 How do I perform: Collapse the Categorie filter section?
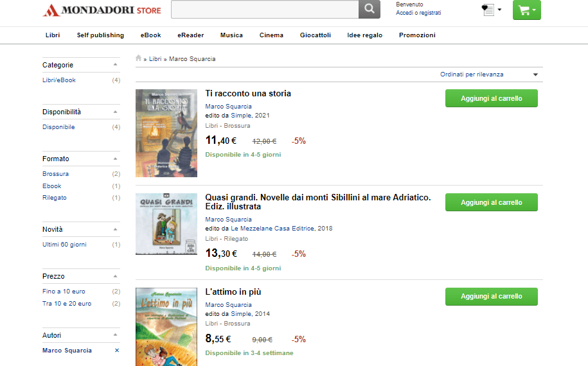click(x=115, y=65)
